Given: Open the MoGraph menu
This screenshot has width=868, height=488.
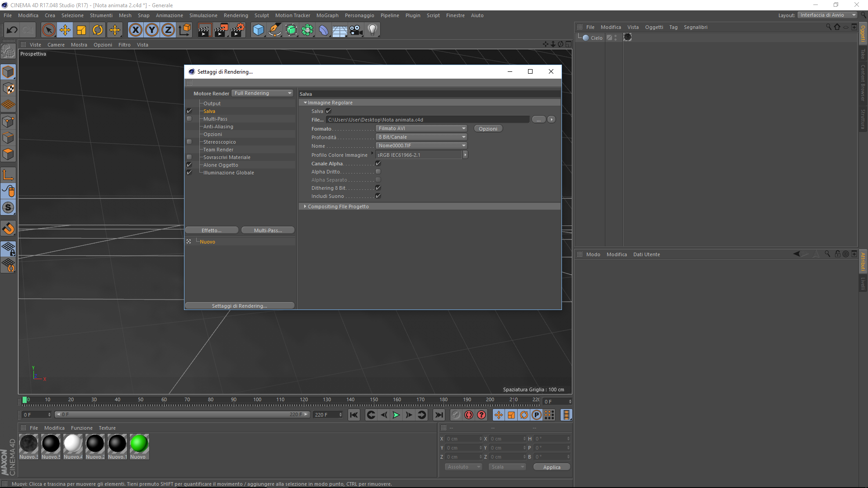Looking at the screenshot, I should [327, 15].
